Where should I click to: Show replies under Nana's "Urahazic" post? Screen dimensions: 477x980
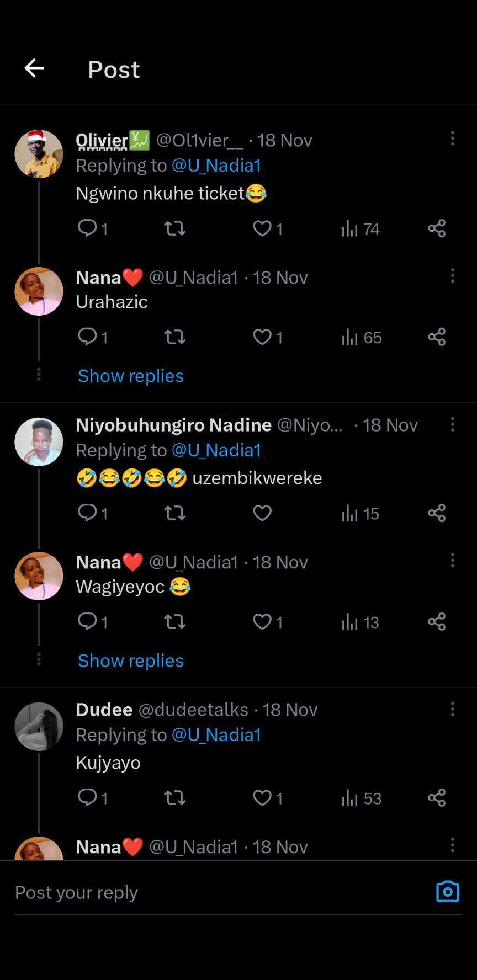click(x=131, y=376)
